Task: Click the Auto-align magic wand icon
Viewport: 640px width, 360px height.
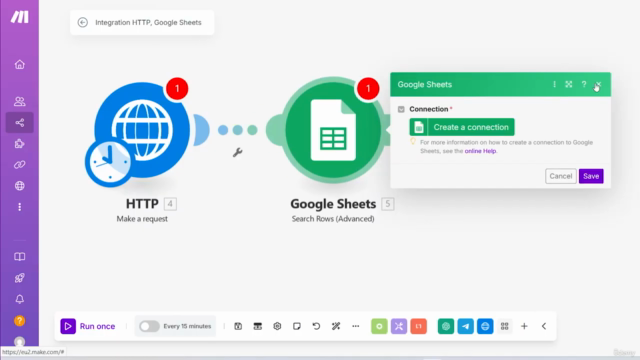Action: [336, 326]
